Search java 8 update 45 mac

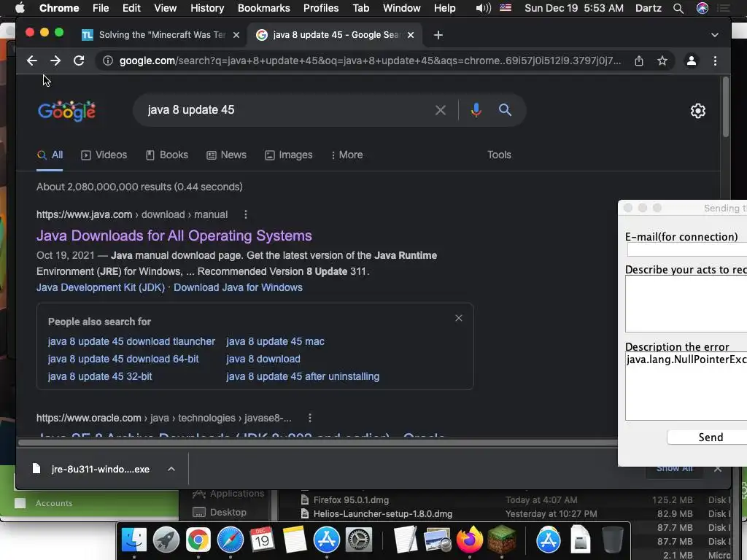275,341
